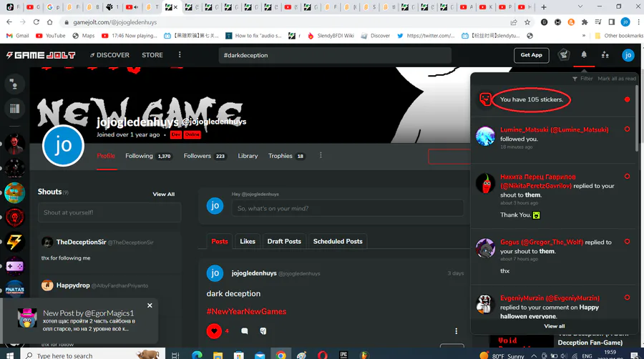Place a sticker on the dark deception post
The height and width of the screenshot is (359, 644).
263,331
